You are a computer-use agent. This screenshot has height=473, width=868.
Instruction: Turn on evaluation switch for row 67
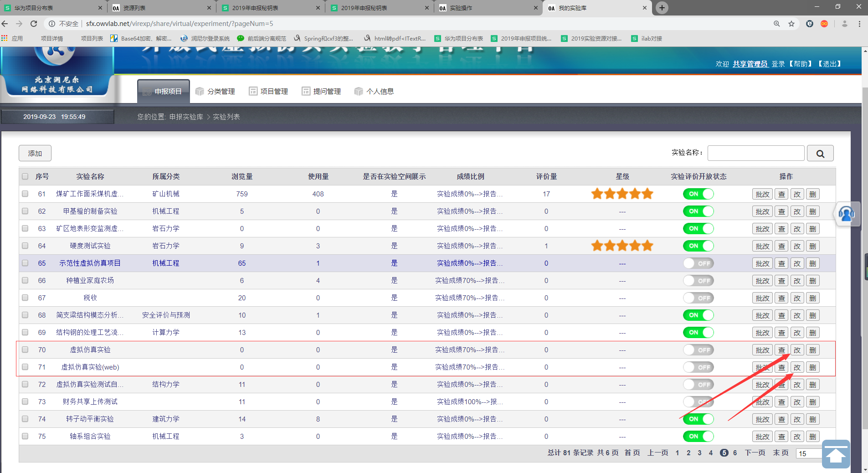tap(698, 298)
